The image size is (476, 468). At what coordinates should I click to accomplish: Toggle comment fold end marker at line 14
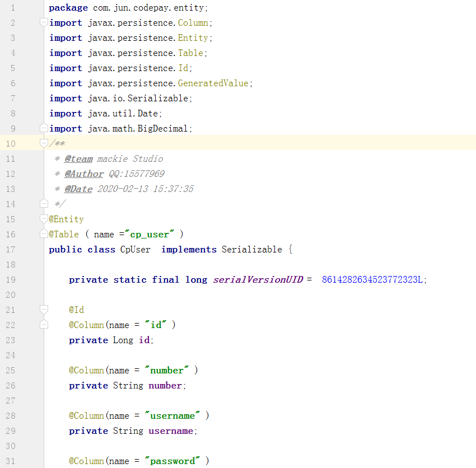click(x=44, y=203)
